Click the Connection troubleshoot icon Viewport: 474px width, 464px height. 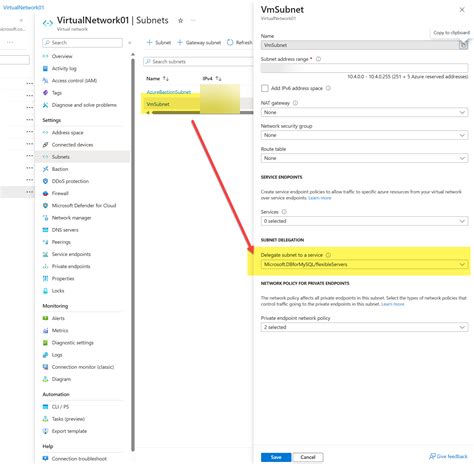click(46, 459)
